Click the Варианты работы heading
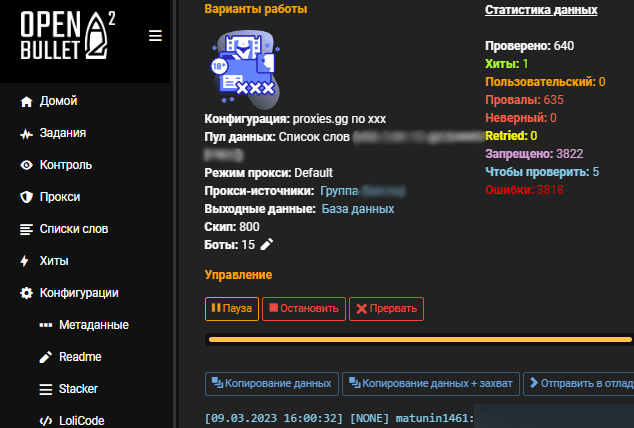 (256, 9)
